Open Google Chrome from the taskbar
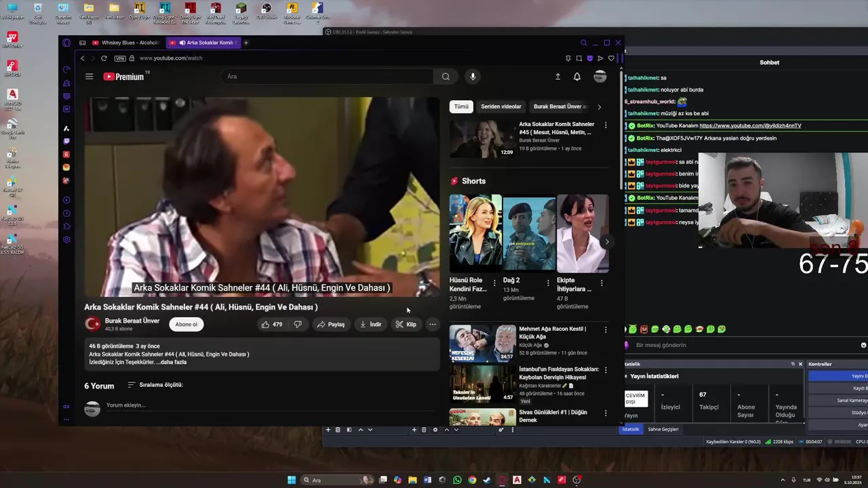Viewport: 868px width, 488px height. coord(472,480)
